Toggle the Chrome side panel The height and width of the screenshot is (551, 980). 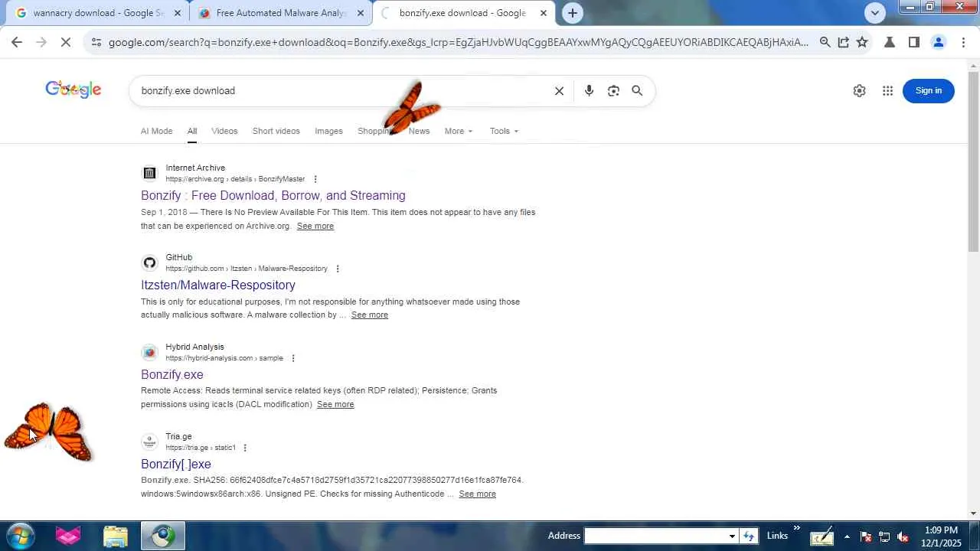coord(913,43)
